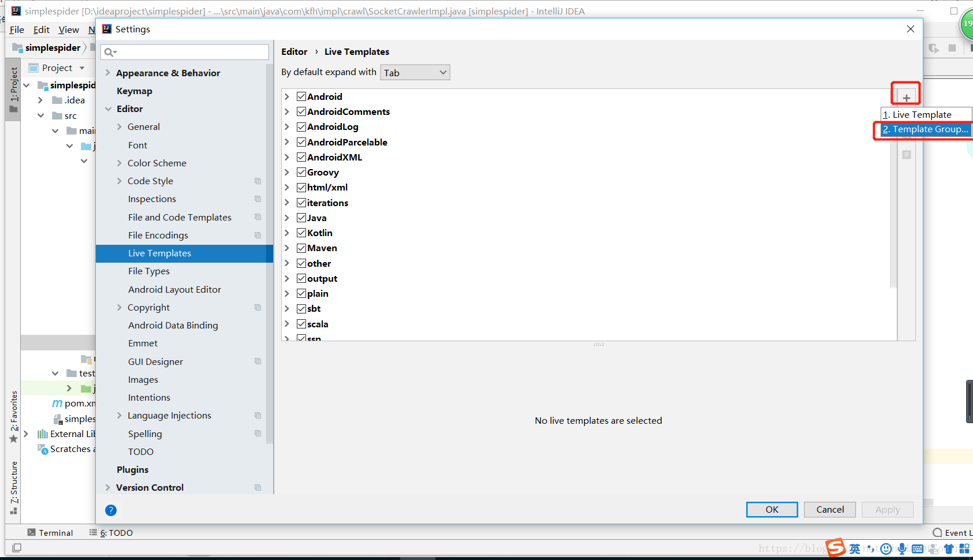Screen dimensions: 973x560
Task: Click the project-level icon next to Spelling
Action: tap(258, 434)
